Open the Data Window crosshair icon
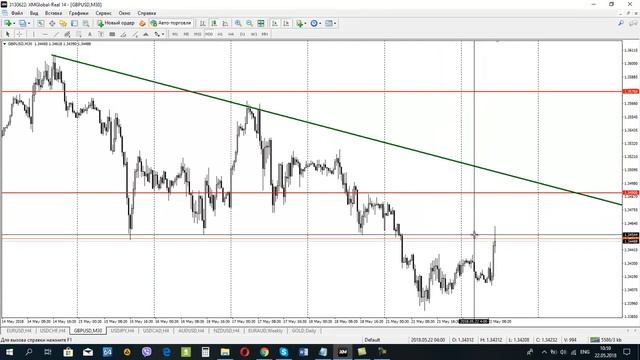 coord(52,23)
